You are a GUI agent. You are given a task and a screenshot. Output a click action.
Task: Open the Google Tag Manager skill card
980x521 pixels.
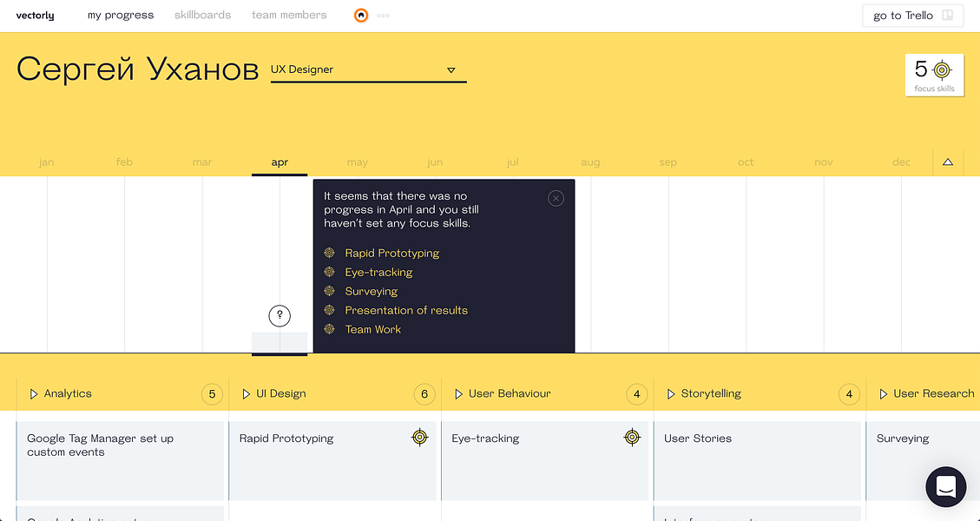click(x=120, y=461)
